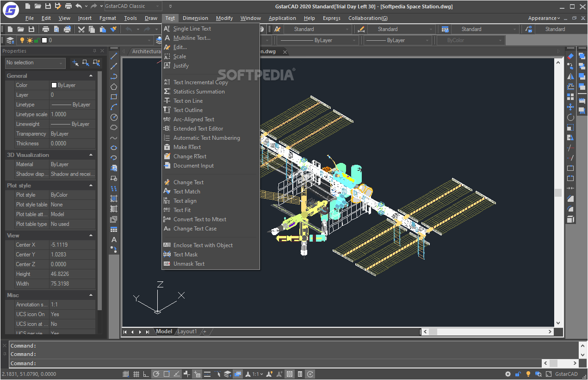Switch to the Model tab
The width and height of the screenshot is (588, 380).
click(x=164, y=331)
